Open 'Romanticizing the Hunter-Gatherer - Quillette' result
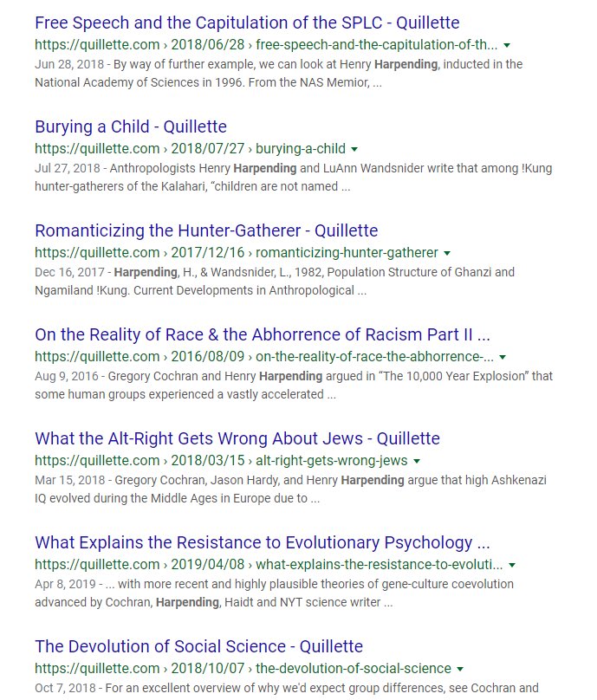This screenshot has width=597, height=700. (206, 230)
